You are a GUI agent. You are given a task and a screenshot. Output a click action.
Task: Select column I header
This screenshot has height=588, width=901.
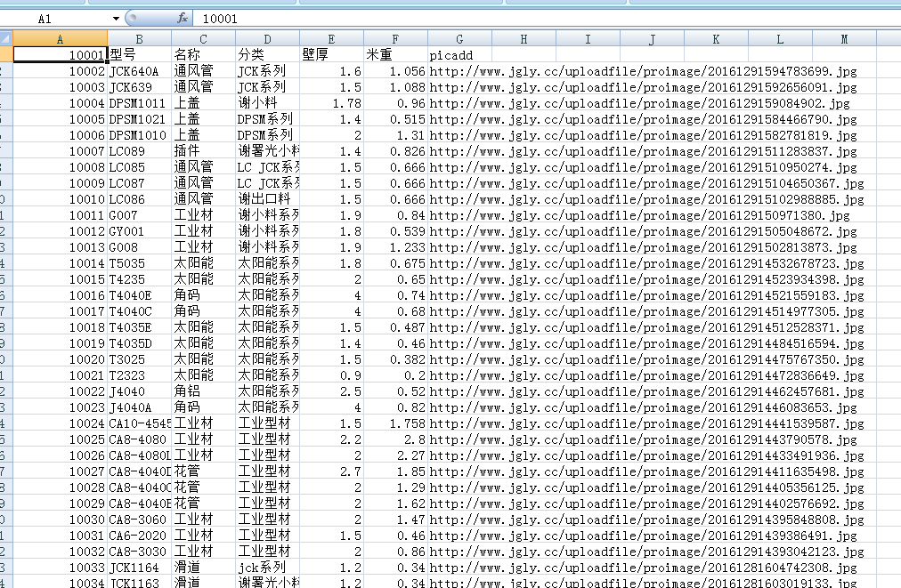tap(588, 39)
